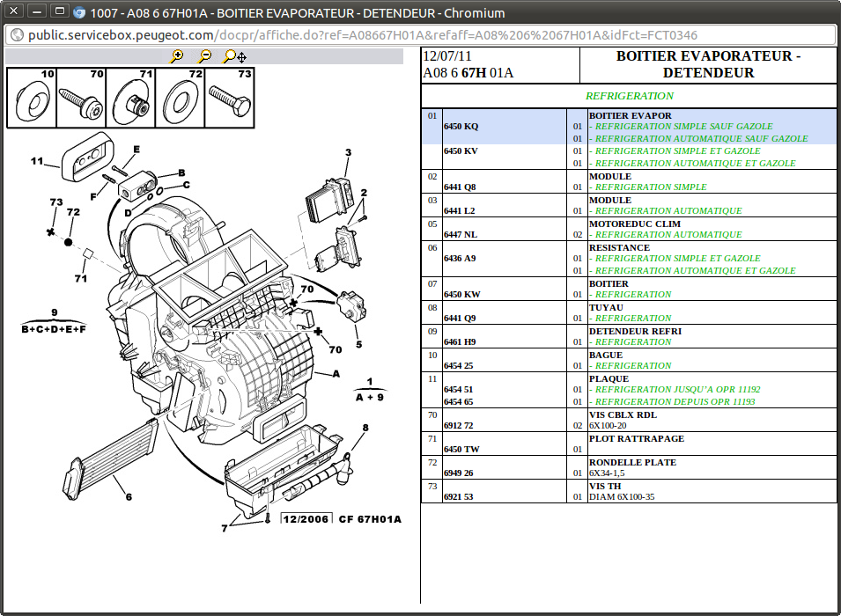841x616 pixels.
Task: Open thumbnail 73 showing the hex bolt
Action: coord(229,98)
